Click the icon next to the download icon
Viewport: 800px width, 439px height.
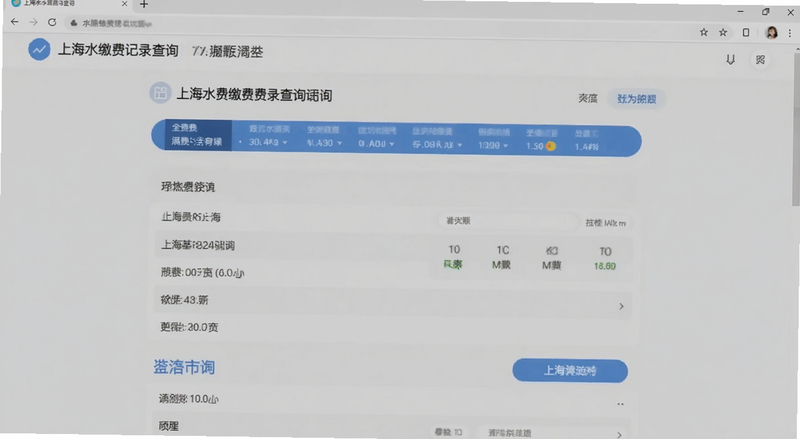(x=760, y=60)
